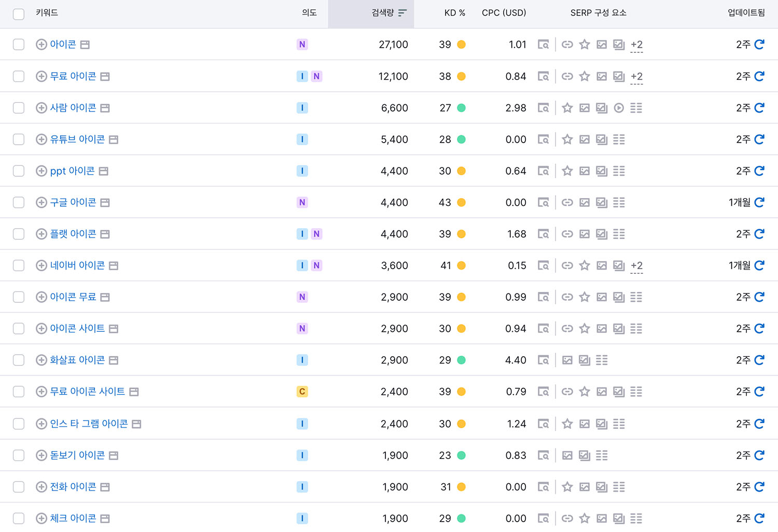Viewport: 778px width, 532px height.
Task: Expand +2 more SERP features for 네이버 아이콘
Action: pyautogui.click(x=636, y=266)
